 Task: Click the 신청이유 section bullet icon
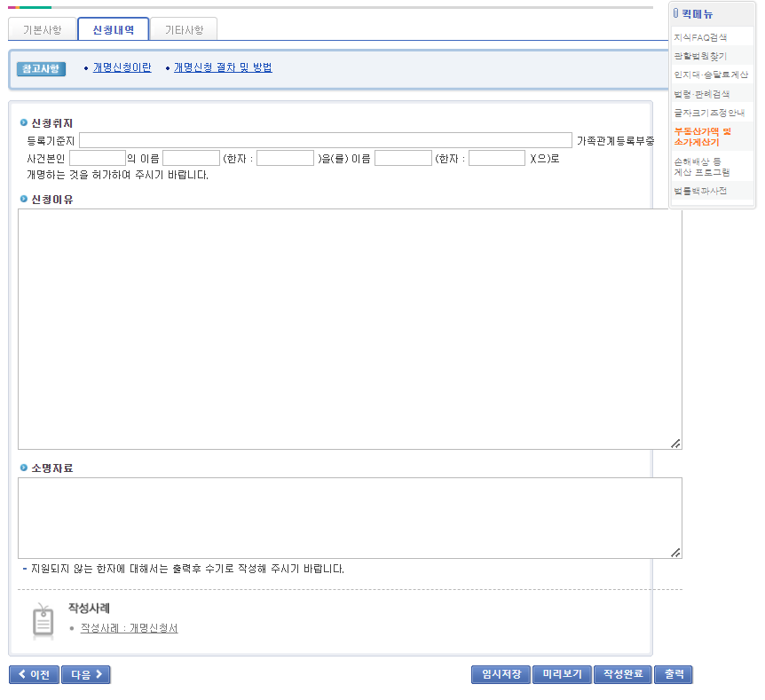(23, 199)
